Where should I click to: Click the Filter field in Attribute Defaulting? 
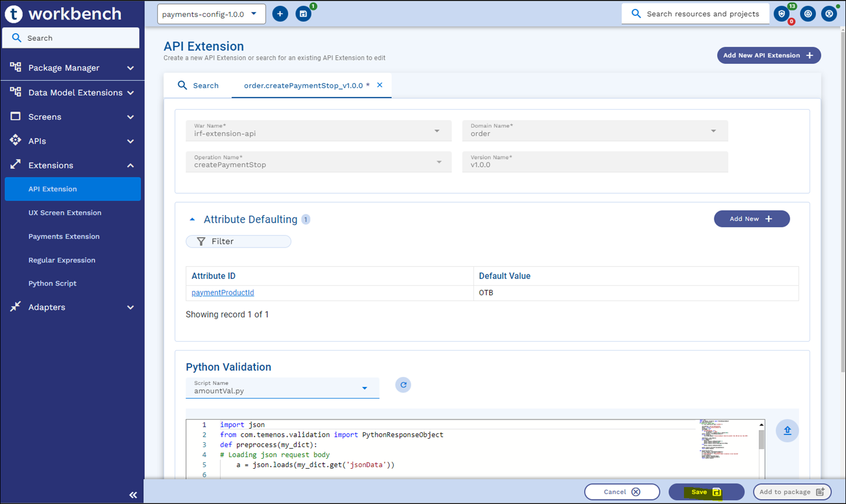click(x=239, y=241)
